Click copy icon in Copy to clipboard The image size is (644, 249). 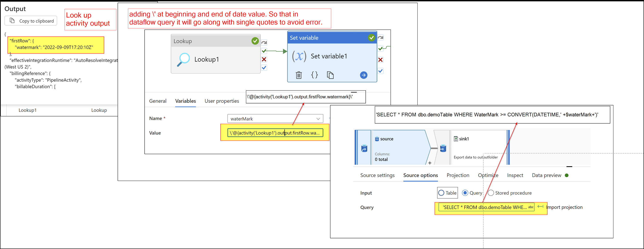12,20
